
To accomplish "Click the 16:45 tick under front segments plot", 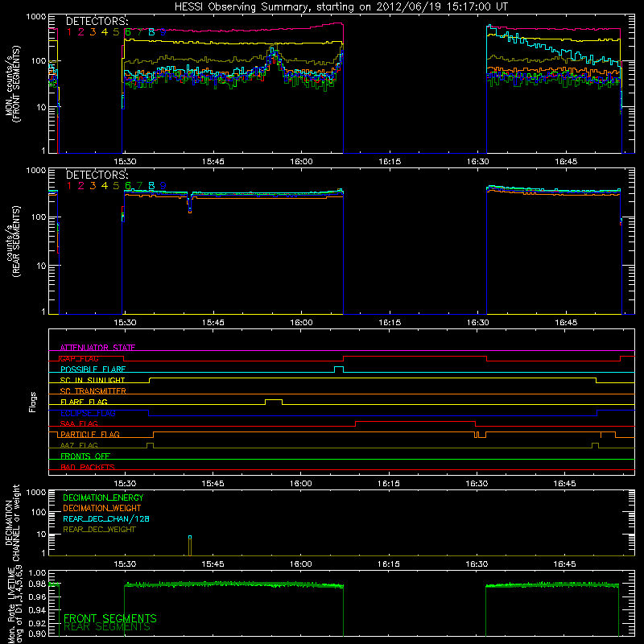I will point(566,162).
